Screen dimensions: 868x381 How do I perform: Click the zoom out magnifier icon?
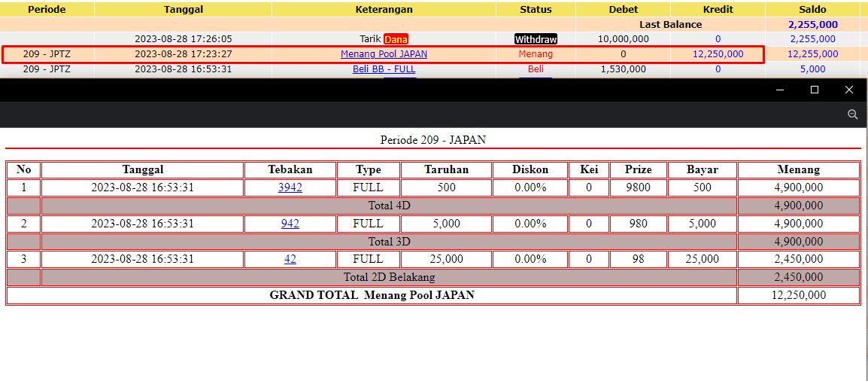(852, 114)
